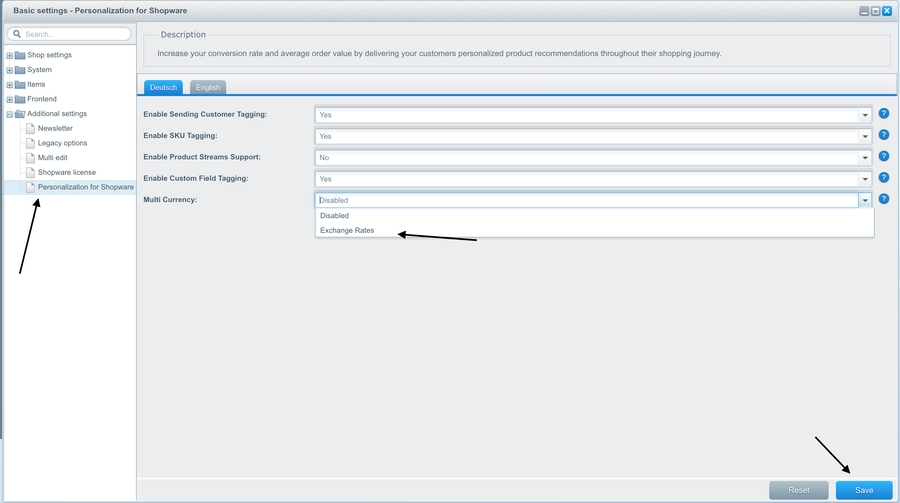Open Enable SKU Tagging dropdown

pos(864,136)
